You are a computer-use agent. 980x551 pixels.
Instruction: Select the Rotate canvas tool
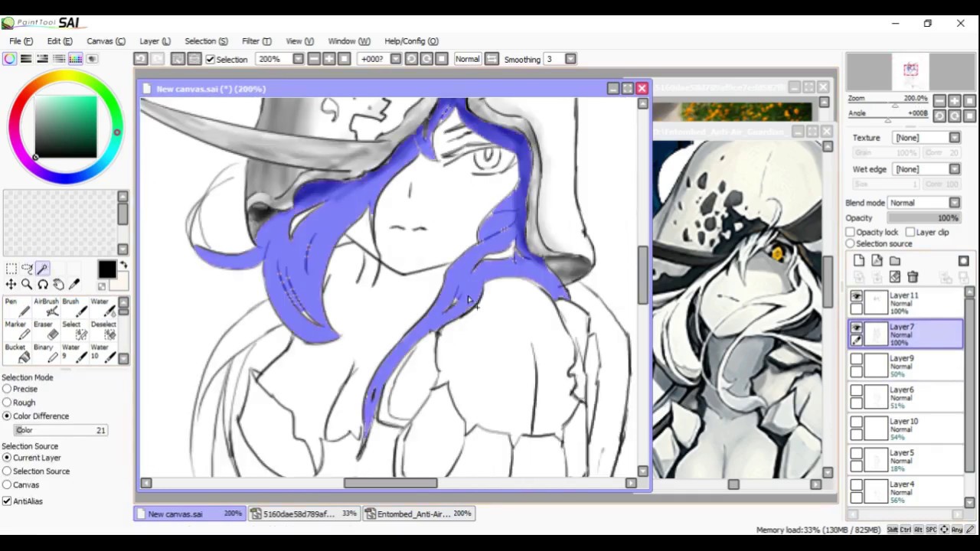click(x=43, y=285)
